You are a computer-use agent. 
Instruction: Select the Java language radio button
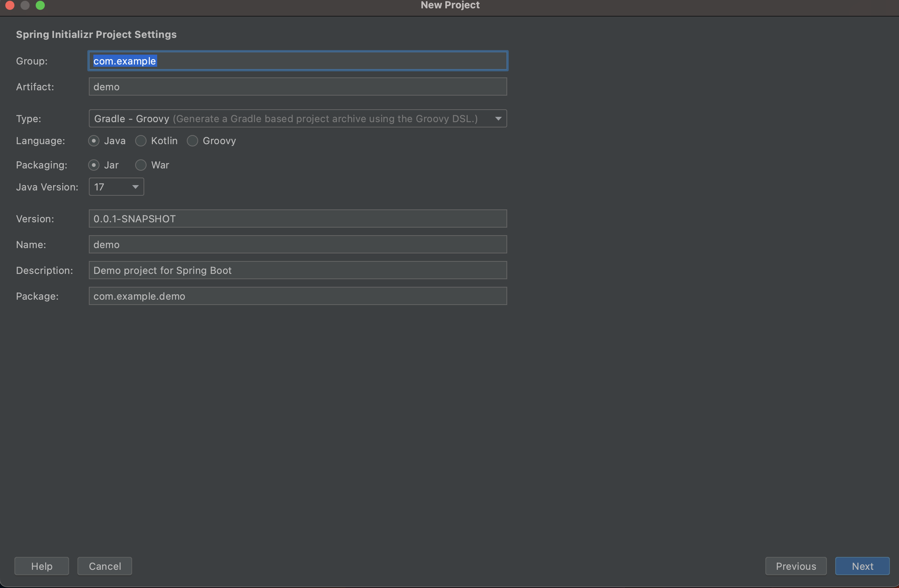(x=94, y=141)
